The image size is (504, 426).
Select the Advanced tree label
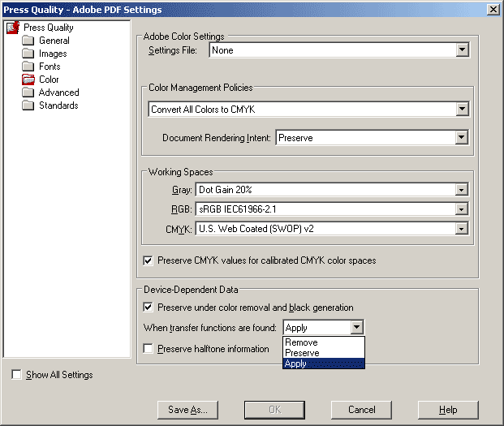[x=58, y=93]
